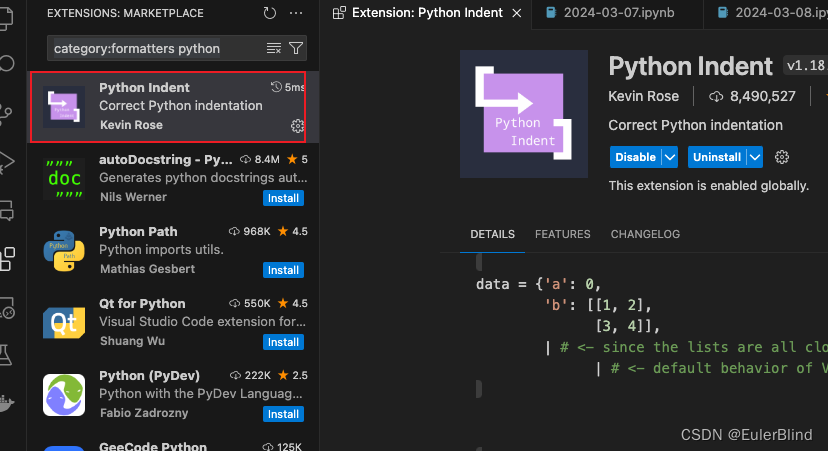Clear the extensions search results
Image resolution: width=828 pixels, height=451 pixels.
click(x=274, y=49)
